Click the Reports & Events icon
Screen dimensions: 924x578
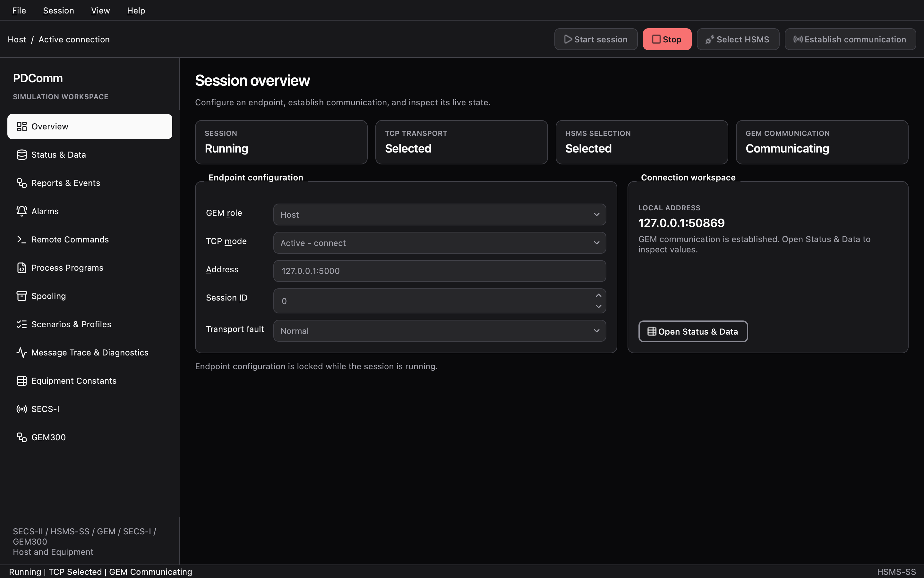pos(22,183)
